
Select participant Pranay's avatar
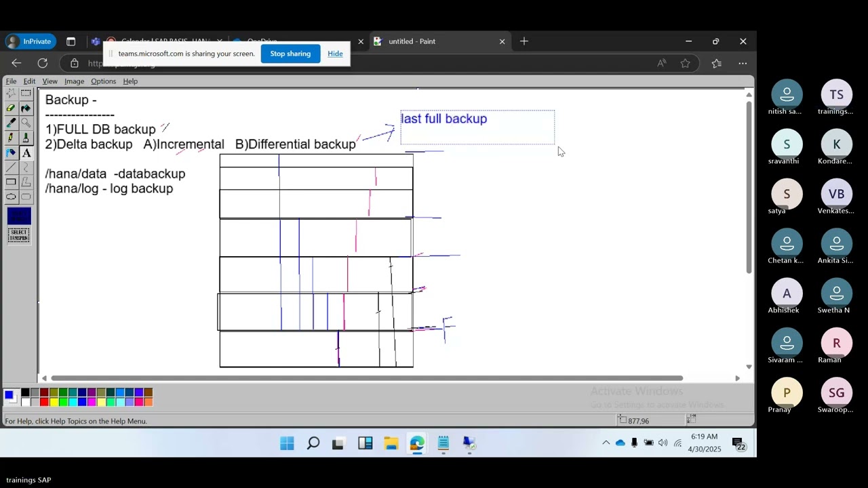[x=787, y=392]
